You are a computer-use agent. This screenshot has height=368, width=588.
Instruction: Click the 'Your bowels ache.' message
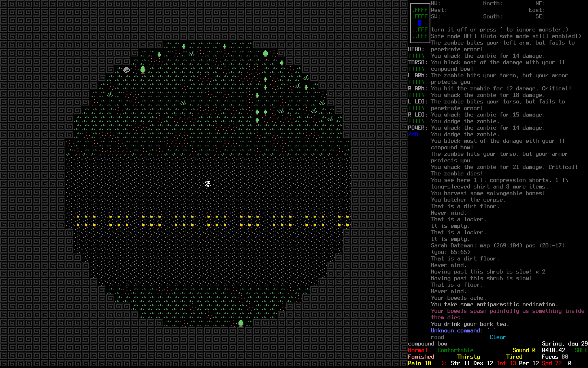(459, 298)
